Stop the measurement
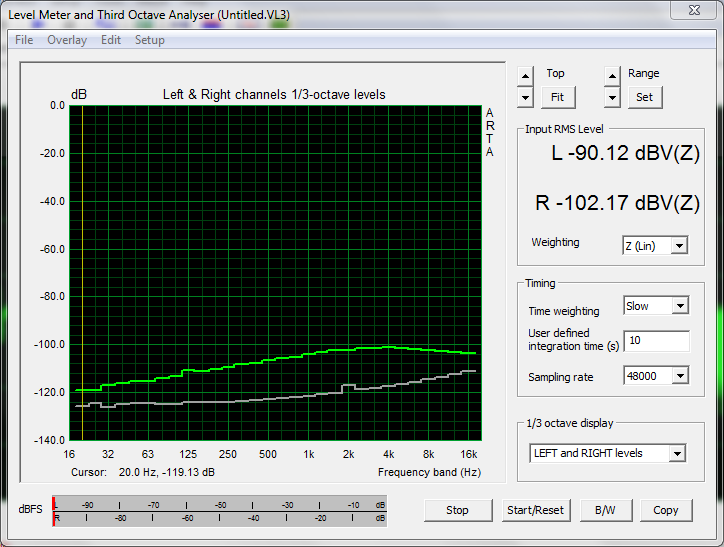This screenshot has width=724, height=547. (457, 510)
